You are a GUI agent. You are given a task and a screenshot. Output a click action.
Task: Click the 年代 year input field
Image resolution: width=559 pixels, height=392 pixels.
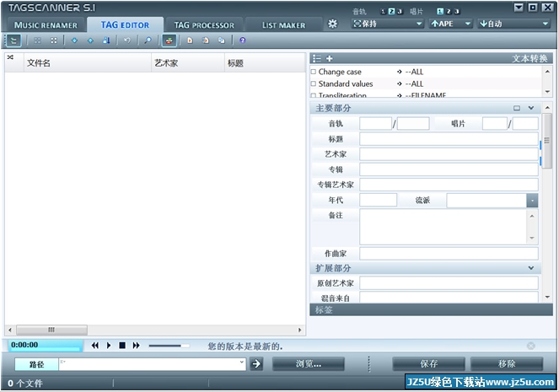378,201
